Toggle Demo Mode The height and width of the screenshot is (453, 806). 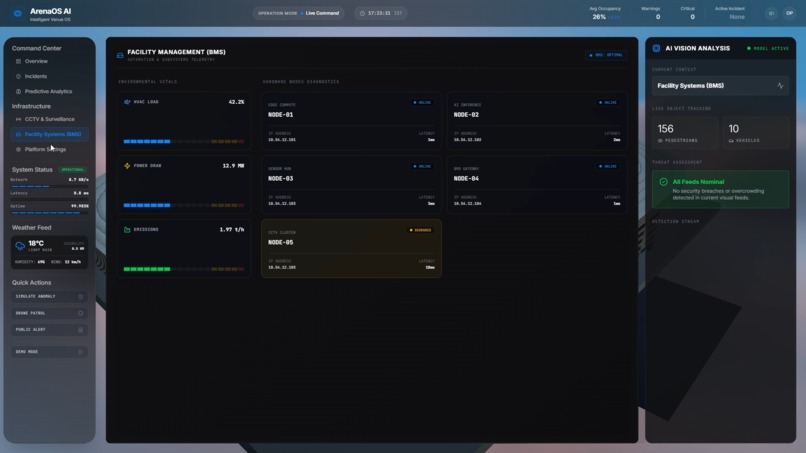49,352
